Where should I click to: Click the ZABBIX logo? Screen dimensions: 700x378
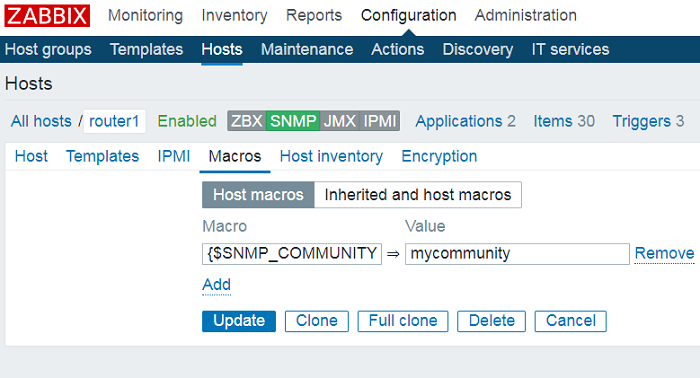[47, 16]
